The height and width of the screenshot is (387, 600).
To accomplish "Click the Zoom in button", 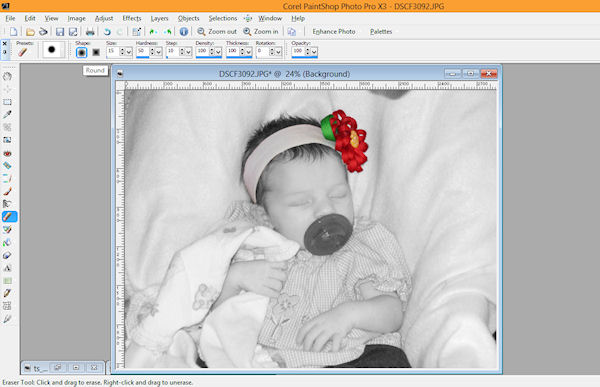I will point(261,32).
